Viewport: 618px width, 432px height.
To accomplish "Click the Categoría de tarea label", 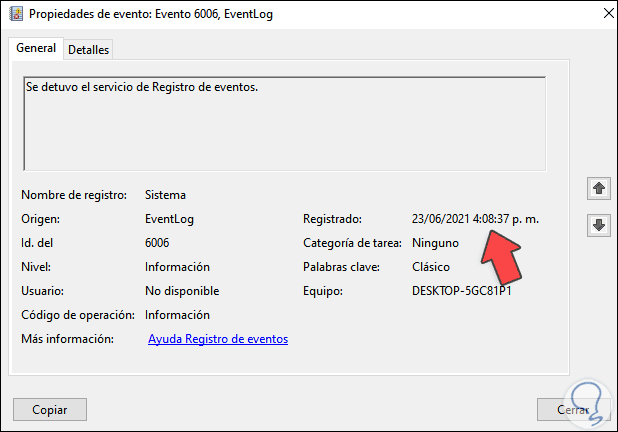I will [352, 243].
